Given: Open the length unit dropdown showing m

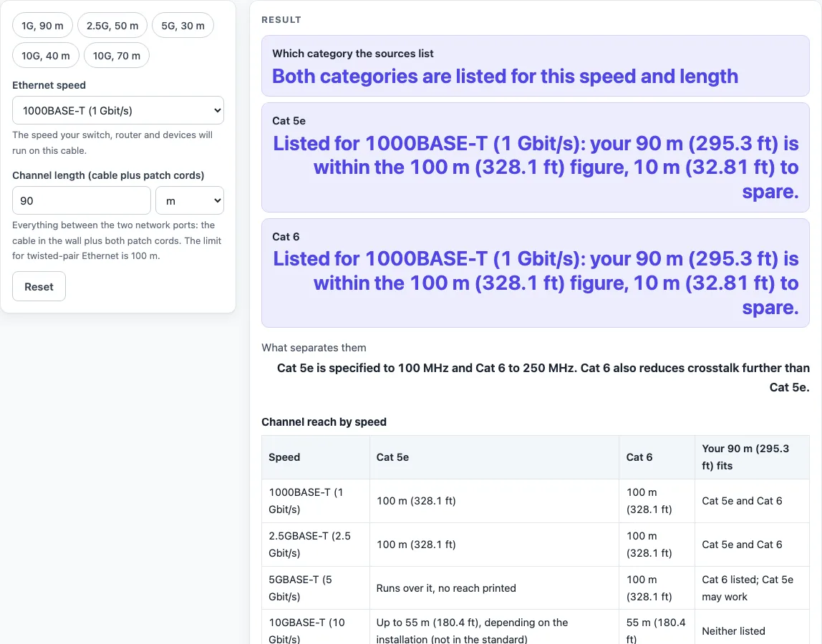Looking at the screenshot, I should 190,200.
